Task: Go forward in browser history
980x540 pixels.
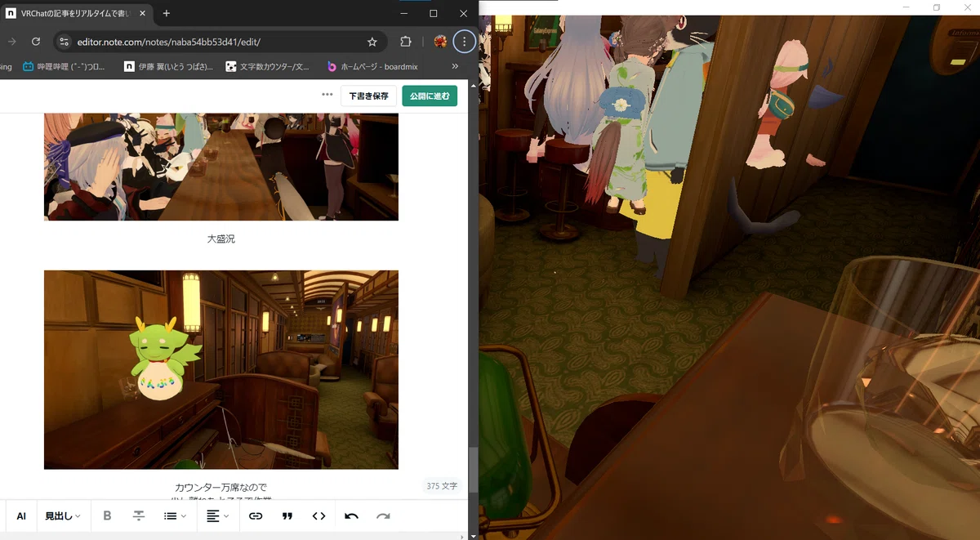Action: tap(11, 42)
